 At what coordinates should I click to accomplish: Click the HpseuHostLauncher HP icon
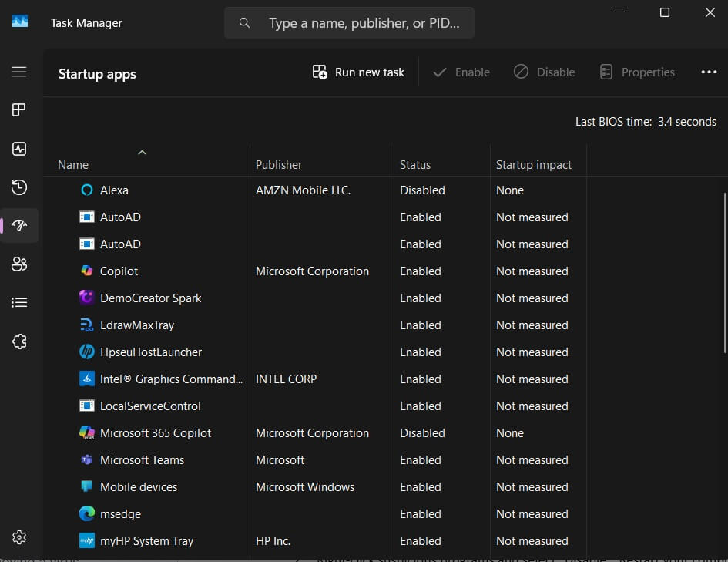click(87, 352)
